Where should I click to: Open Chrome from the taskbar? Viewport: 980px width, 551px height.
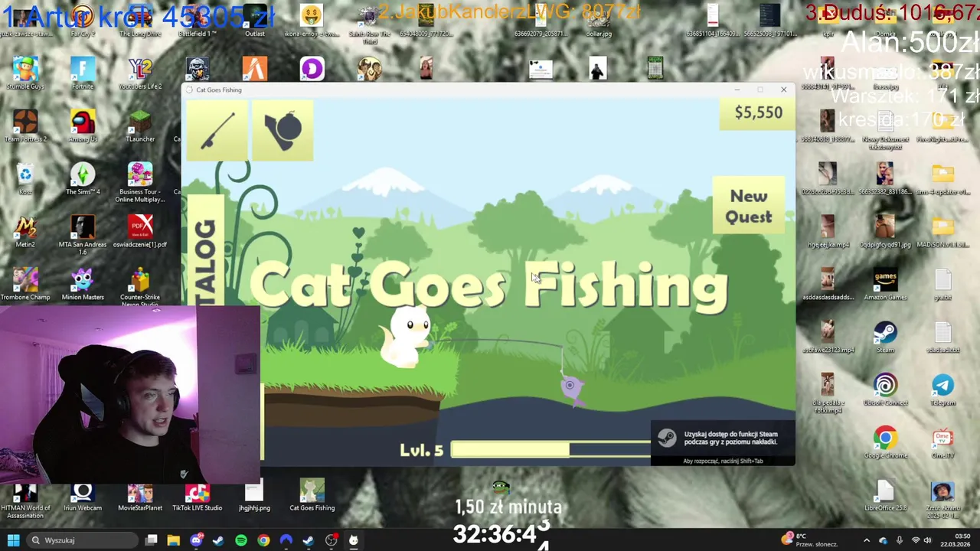pyautogui.click(x=263, y=540)
